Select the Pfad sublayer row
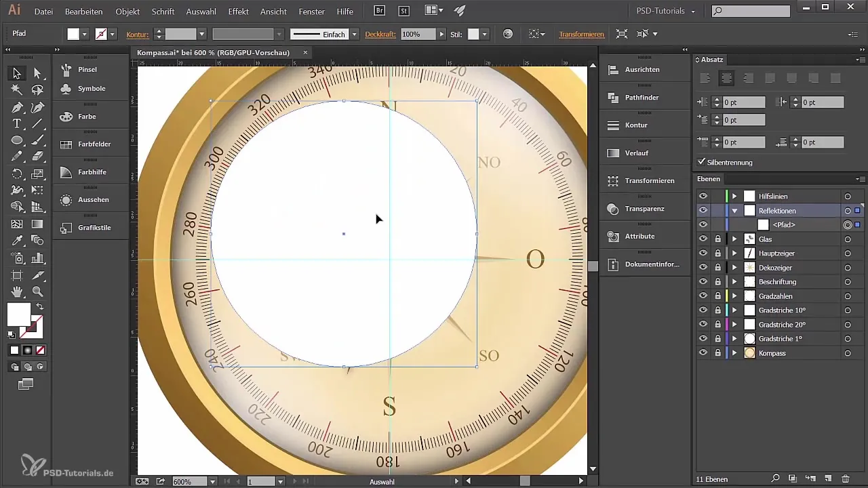This screenshot has height=488, width=868. [x=780, y=224]
